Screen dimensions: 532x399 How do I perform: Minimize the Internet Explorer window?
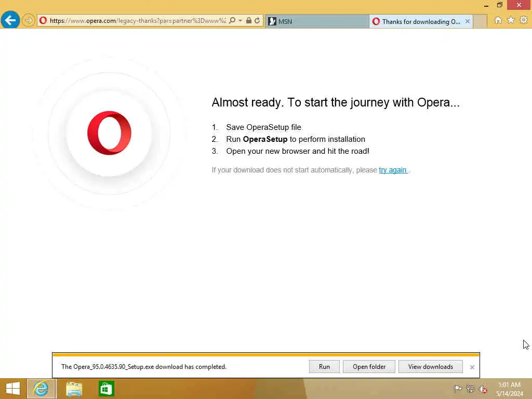tap(486, 5)
